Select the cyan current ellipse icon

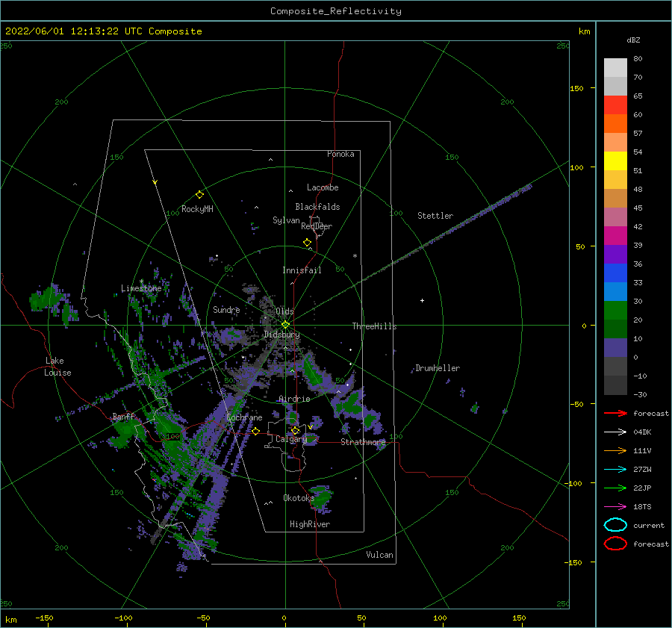click(615, 525)
